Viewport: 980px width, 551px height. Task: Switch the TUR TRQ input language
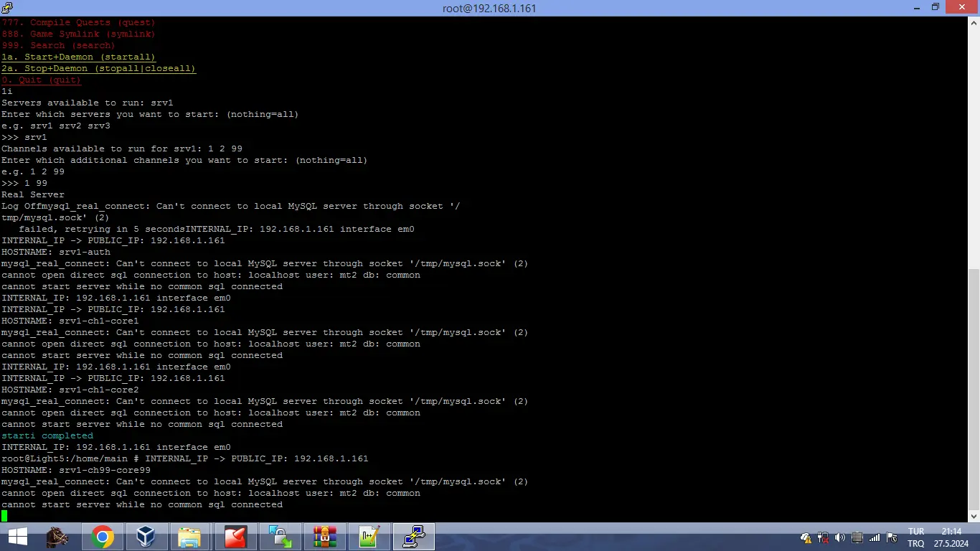point(916,537)
